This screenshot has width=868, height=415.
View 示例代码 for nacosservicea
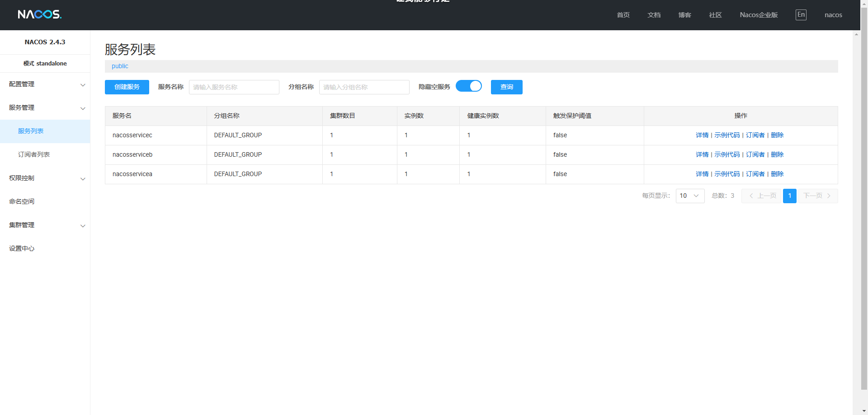tap(727, 174)
